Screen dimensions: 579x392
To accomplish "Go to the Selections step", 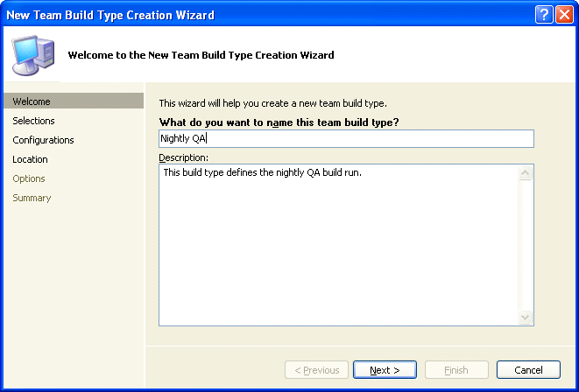I will (x=33, y=121).
